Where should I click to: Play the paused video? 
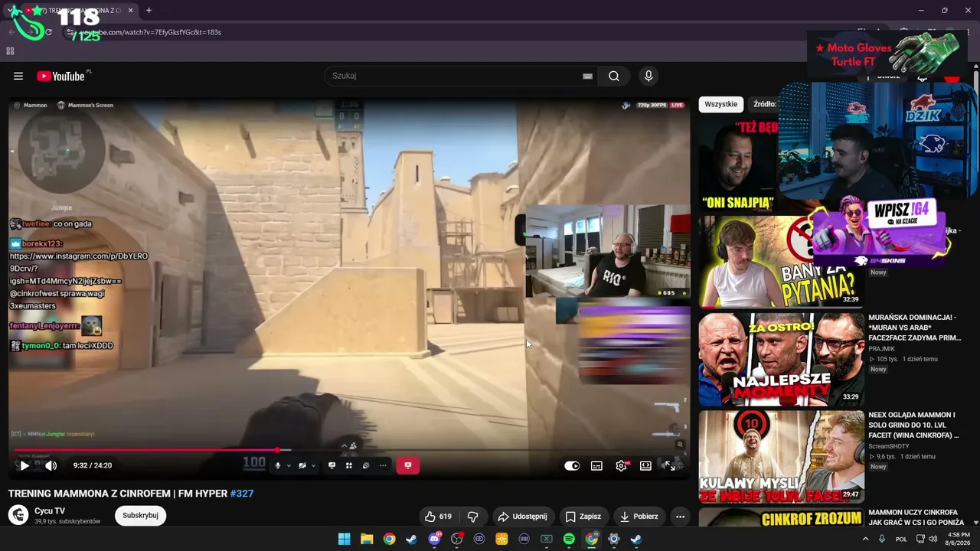click(x=24, y=465)
